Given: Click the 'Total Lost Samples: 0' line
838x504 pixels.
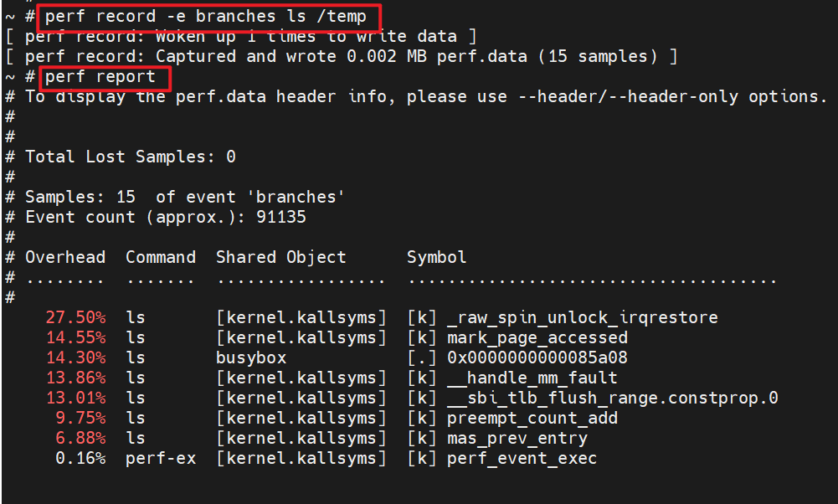Looking at the screenshot, I should pos(130,157).
